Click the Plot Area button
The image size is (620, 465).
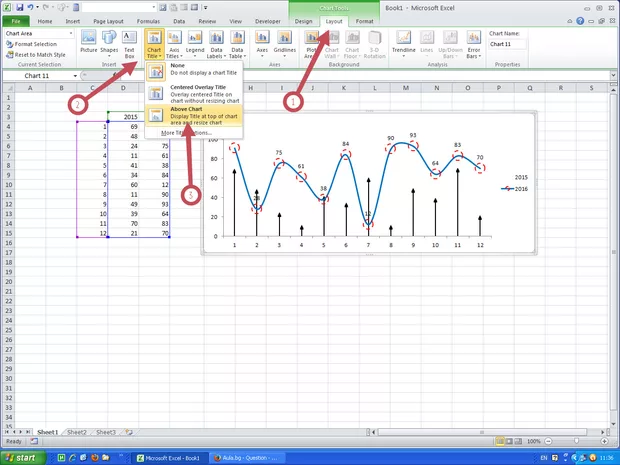311,44
